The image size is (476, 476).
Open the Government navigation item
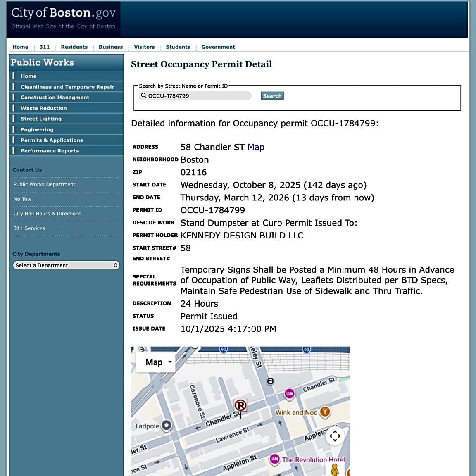[218, 47]
